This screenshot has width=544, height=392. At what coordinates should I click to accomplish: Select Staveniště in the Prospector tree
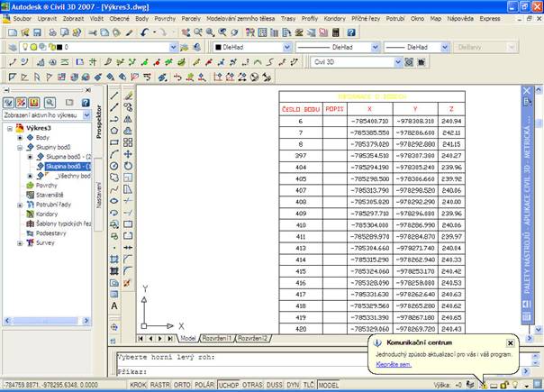click(50, 196)
